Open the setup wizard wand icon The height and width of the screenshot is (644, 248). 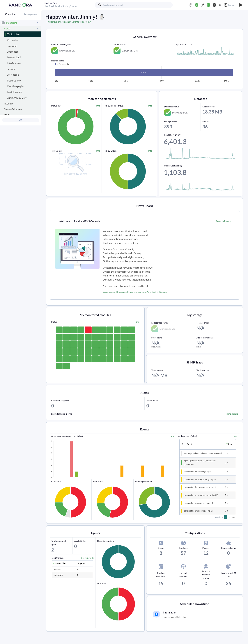(x=203, y=5)
